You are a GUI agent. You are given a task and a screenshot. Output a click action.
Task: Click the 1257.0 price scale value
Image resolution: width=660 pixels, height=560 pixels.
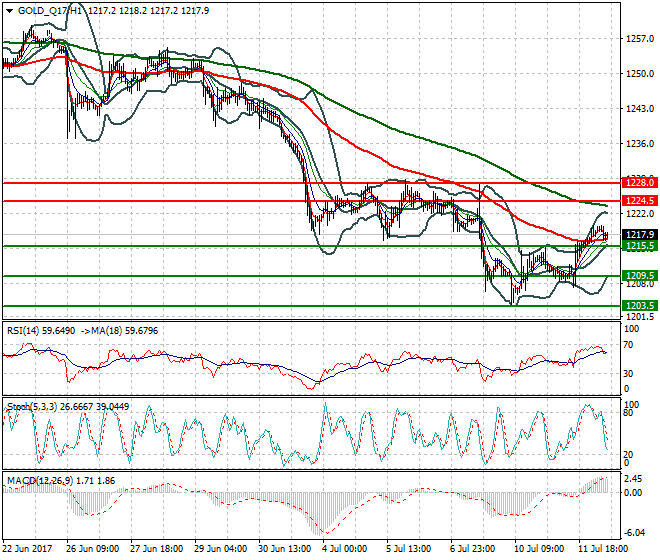click(640, 39)
